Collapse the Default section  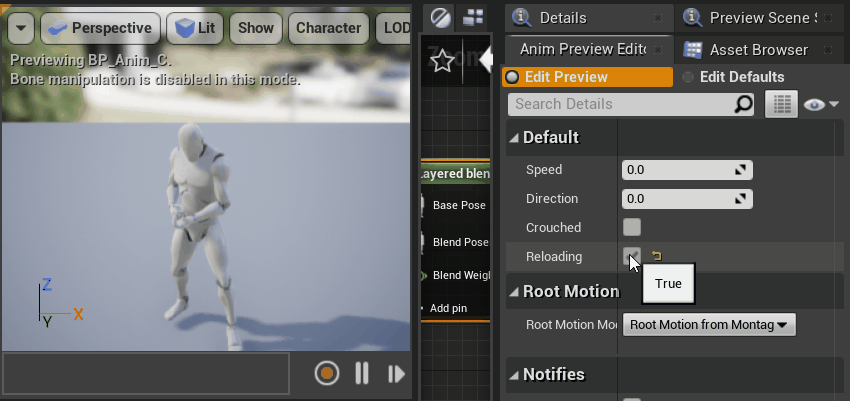pos(514,137)
